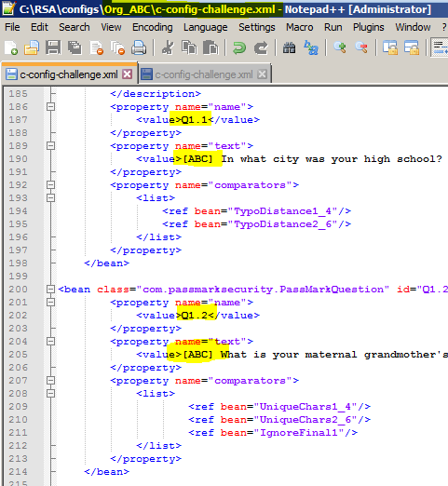
Task: Click the highlighted Q1.2 value text
Action: (194, 316)
